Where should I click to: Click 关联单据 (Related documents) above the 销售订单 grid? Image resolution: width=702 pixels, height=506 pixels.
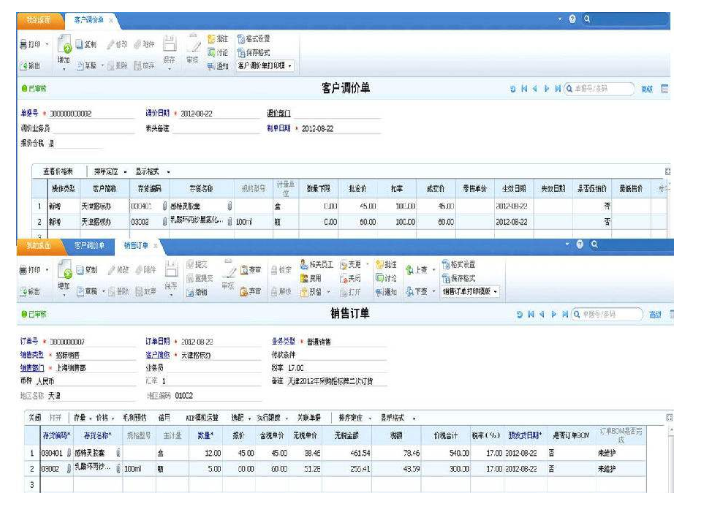point(309,418)
